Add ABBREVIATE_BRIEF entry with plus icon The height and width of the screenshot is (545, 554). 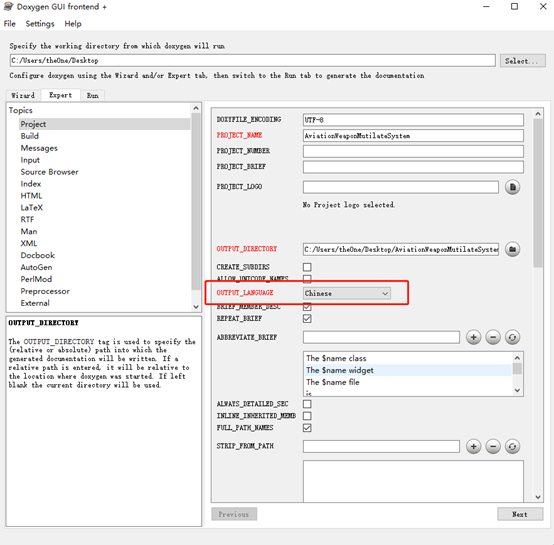click(473, 337)
